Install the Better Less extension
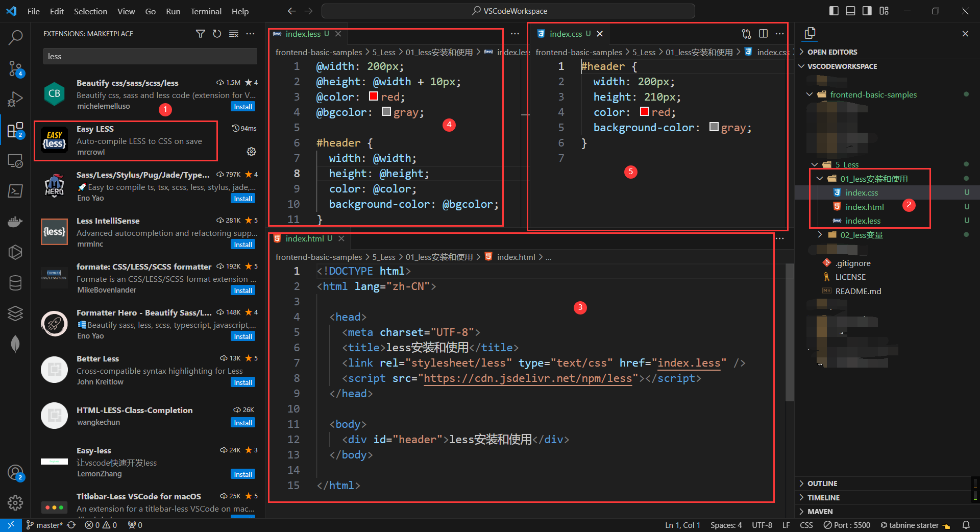The image size is (980, 532). pyautogui.click(x=243, y=382)
